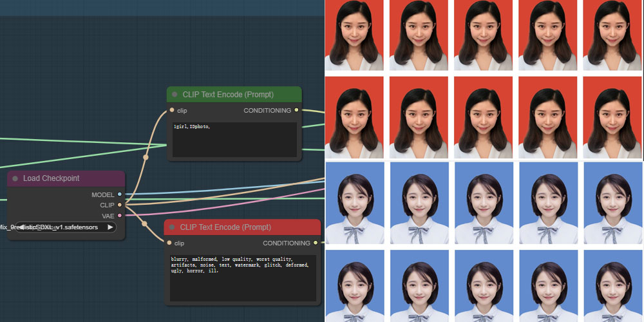Open the first blue-background ID photo in the third row
The height and width of the screenshot is (322, 644).
(355, 203)
